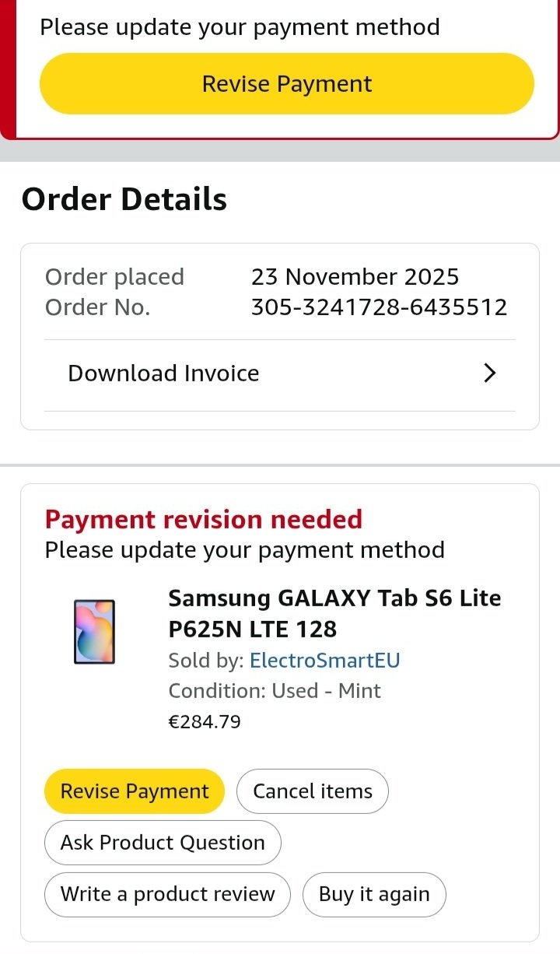Tap the red Payment revision needed heading
Viewport: 560px width, 954px height.
[204, 519]
